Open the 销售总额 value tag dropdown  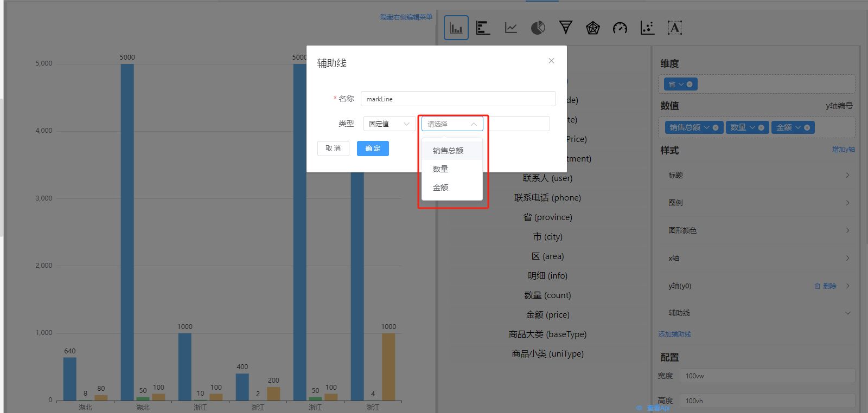tap(706, 127)
